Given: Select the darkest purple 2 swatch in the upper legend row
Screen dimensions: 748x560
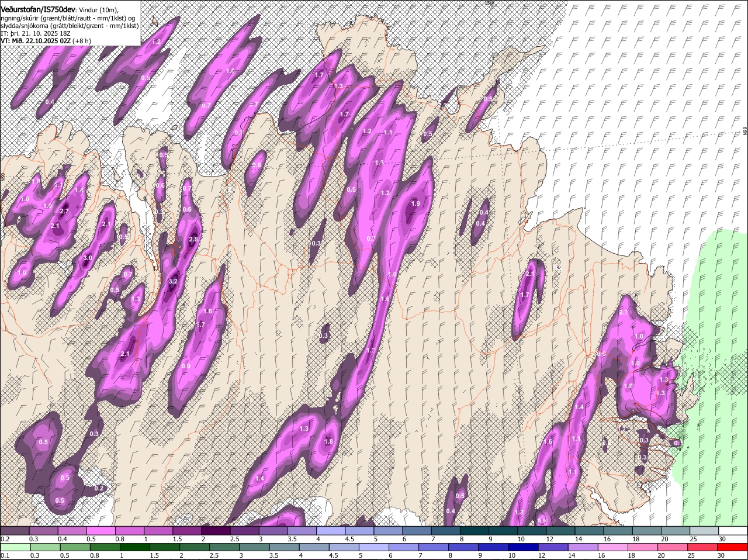Looking at the screenshot, I should (x=216, y=531).
